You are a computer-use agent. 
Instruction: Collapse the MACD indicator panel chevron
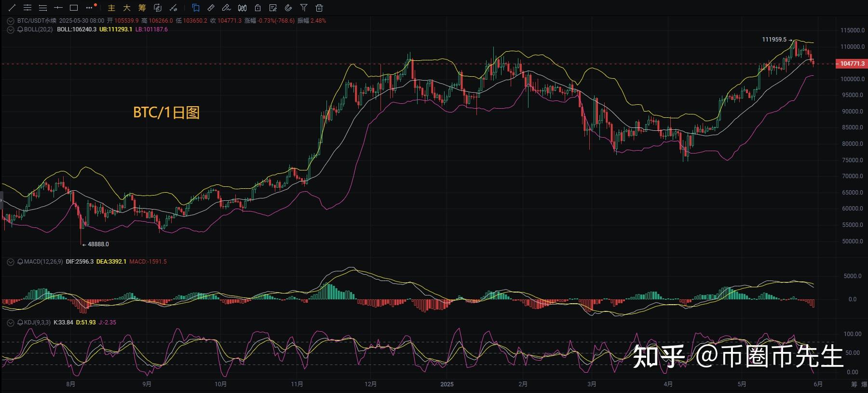[10, 262]
